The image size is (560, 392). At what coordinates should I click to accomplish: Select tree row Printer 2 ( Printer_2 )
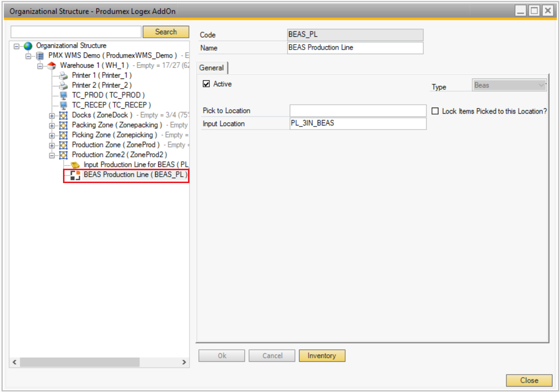pyautogui.click(x=102, y=85)
